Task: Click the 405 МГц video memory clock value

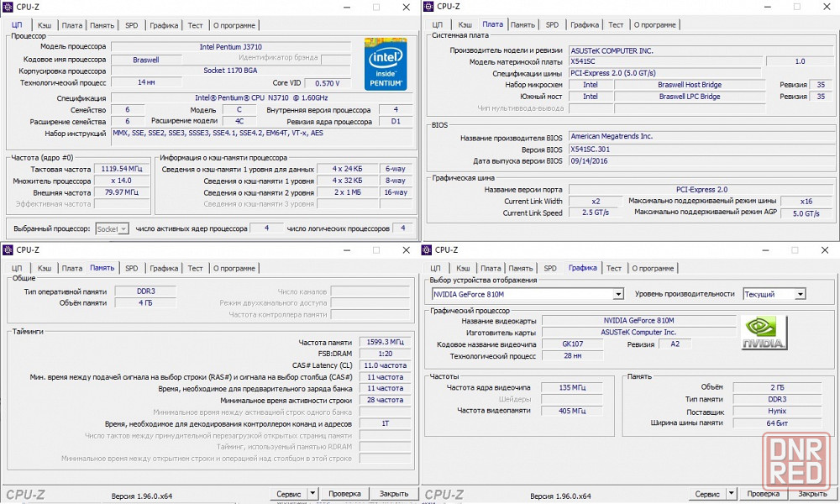Action: [x=572, y=411]
